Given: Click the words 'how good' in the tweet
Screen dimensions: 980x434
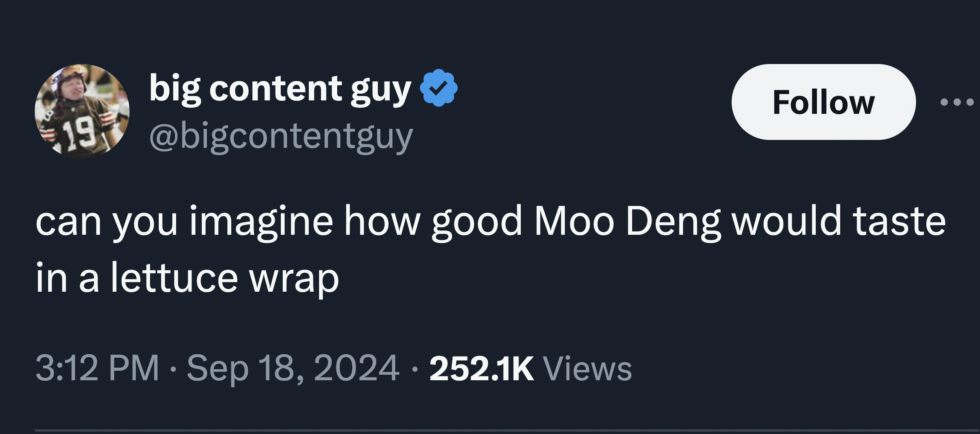Looking at the screenshot, I should click(x=433, y=222).
